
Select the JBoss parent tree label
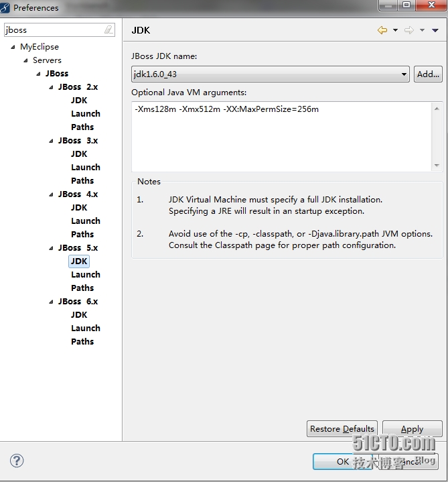(57, 74)
